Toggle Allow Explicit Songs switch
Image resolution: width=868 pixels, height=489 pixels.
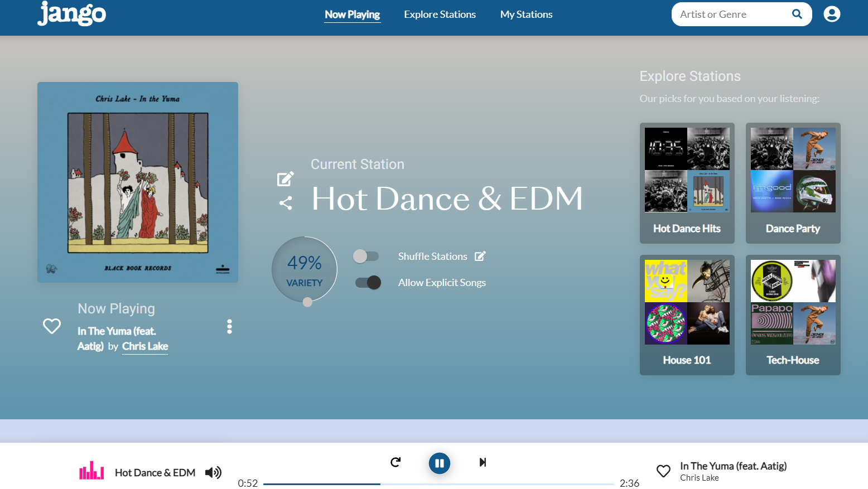tap(368, 283)
